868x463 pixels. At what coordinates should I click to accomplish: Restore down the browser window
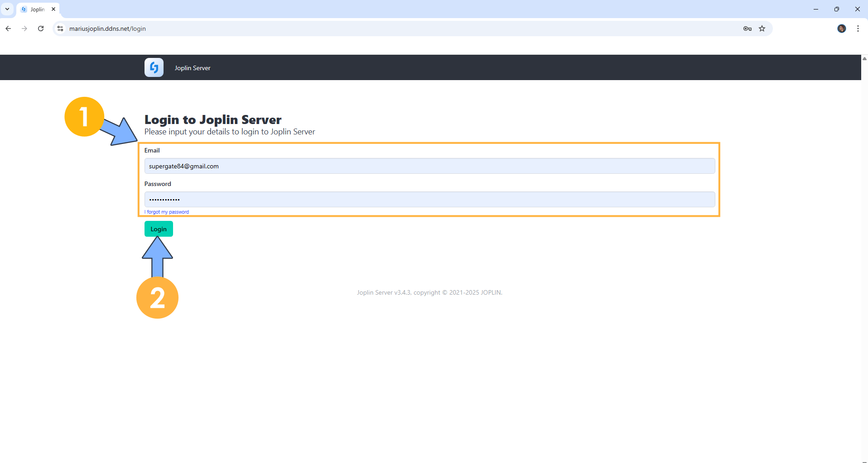click(836, 9)
